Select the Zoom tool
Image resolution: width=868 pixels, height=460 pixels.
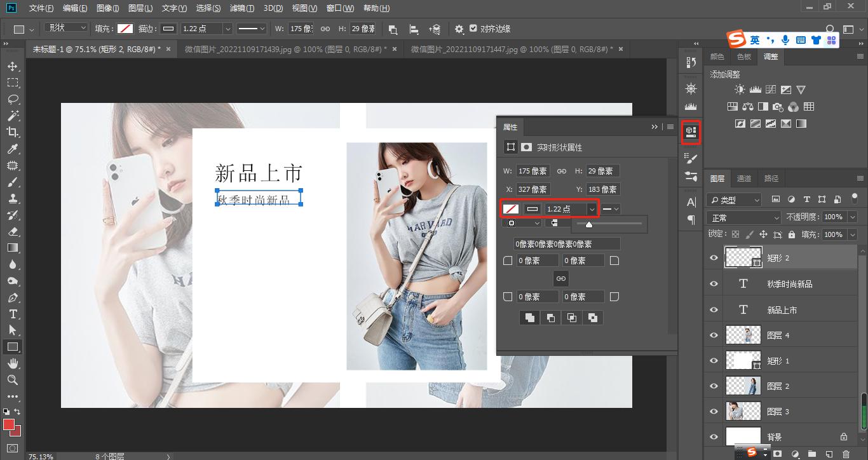[x=13, y=380]
